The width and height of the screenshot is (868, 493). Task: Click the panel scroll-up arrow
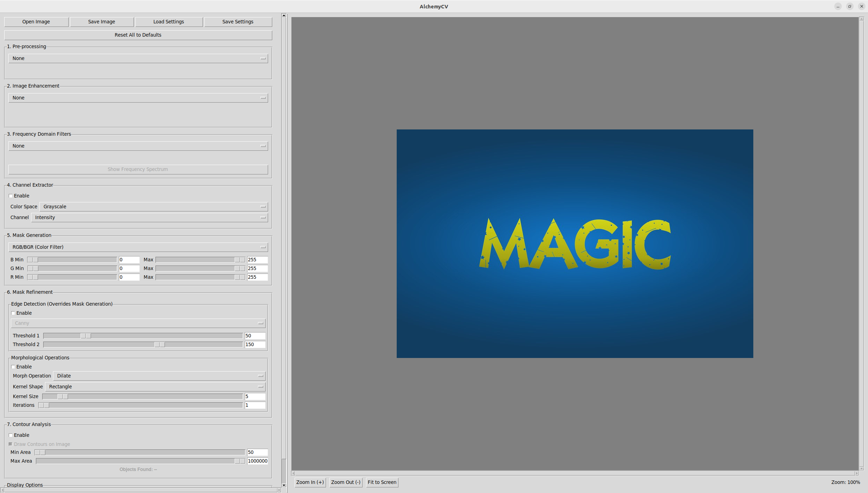(284, 15)
